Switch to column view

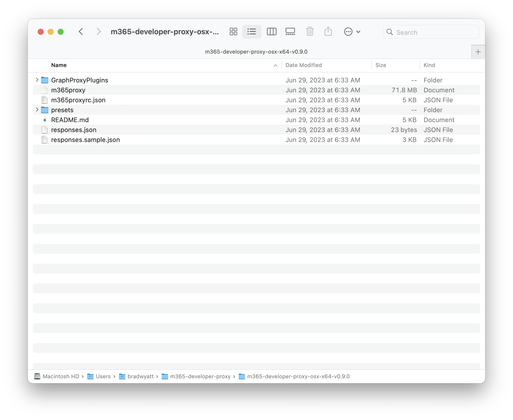271,32
